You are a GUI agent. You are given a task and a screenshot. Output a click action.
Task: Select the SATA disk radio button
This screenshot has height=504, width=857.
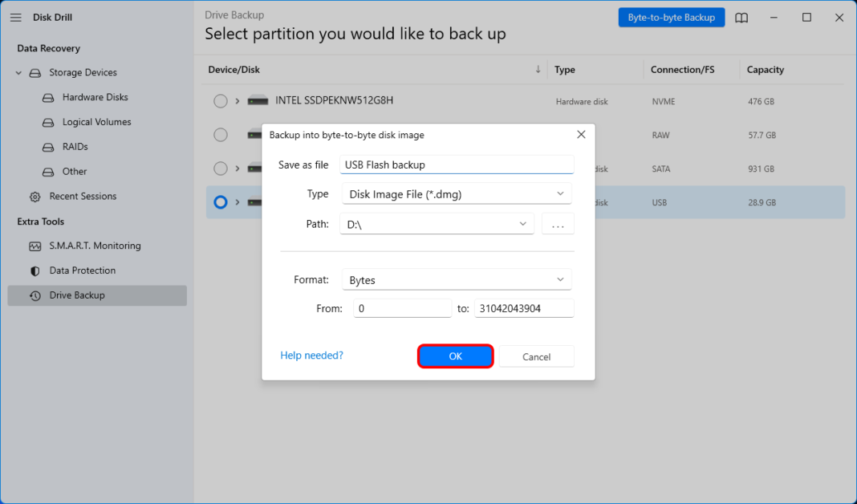coord(221,169)
